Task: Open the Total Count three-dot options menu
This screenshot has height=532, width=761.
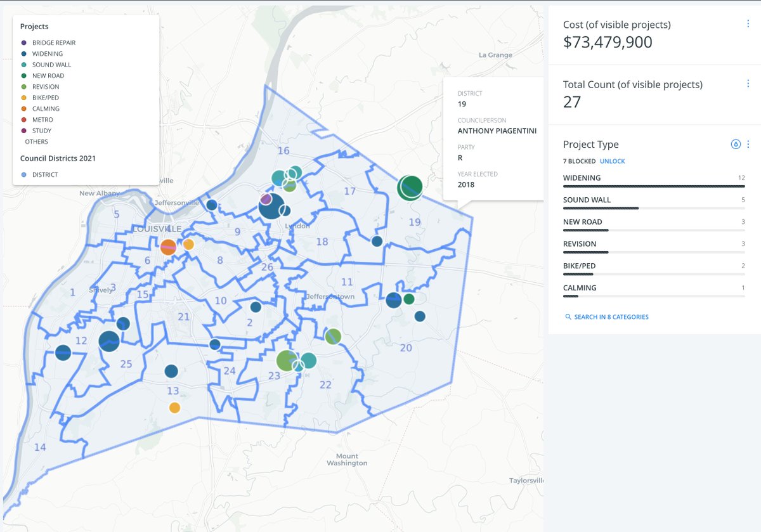Action: [x=748, y=82]
